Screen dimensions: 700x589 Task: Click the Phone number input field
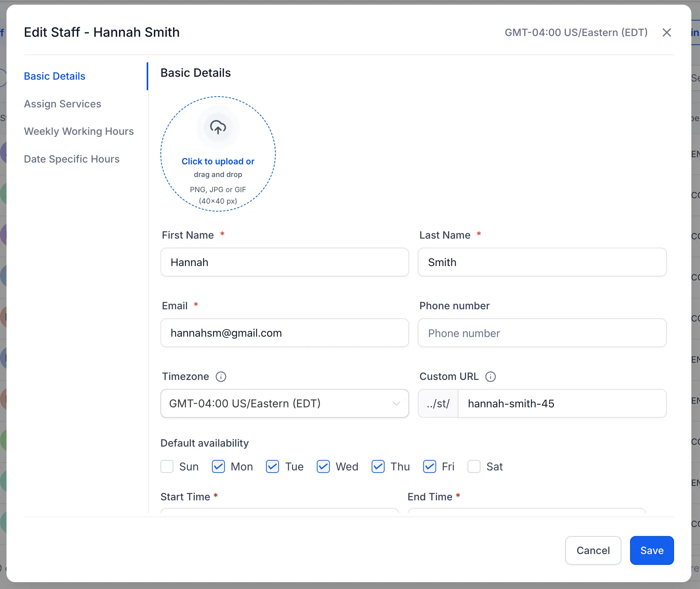tap(542, 333)
